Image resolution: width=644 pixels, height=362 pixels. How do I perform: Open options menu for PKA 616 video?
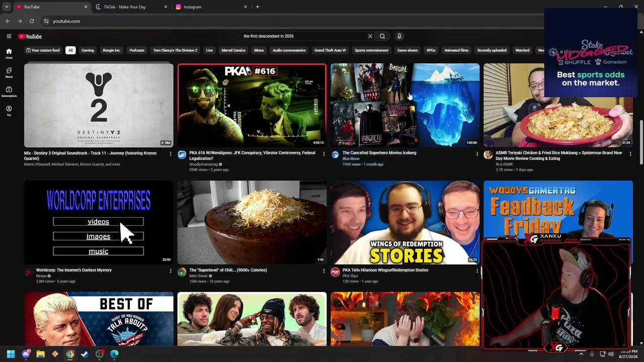click(324, 154)
